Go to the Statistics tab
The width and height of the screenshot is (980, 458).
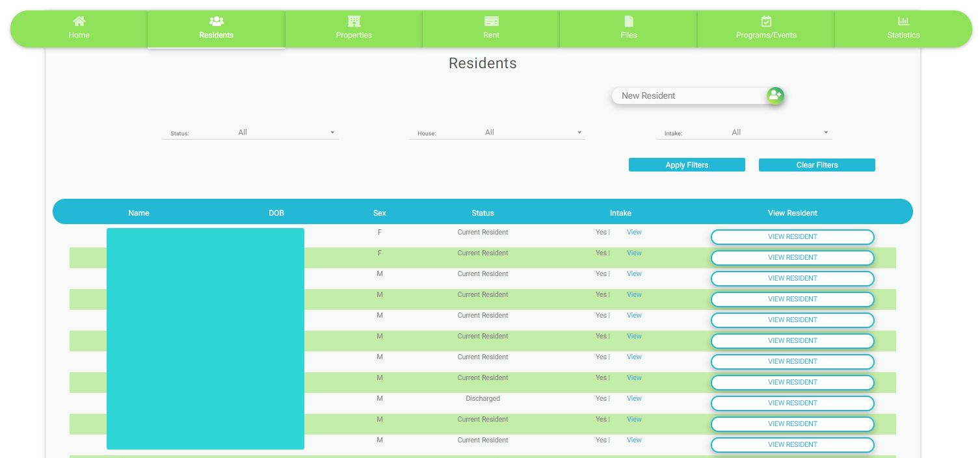coord(903,29)
